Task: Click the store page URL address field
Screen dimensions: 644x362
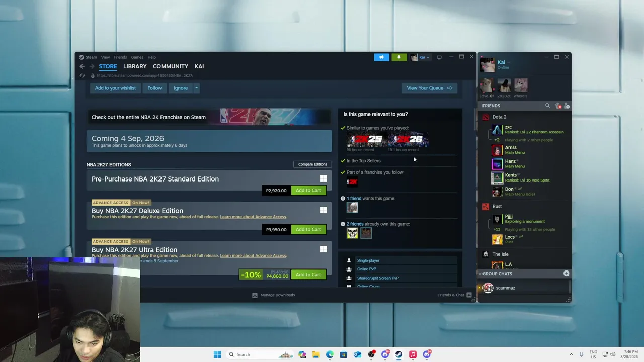Action: [x=145, y=76]
